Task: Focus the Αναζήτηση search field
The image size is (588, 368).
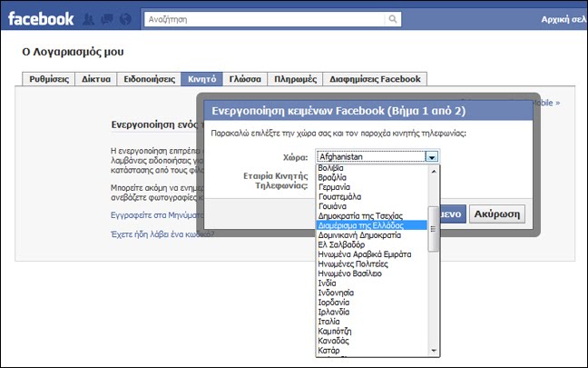Action: [264, 19]
